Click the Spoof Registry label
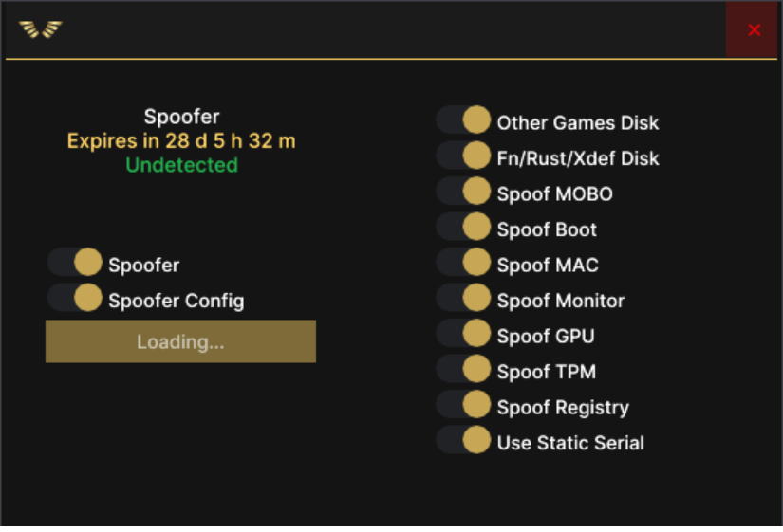783x532 pixels. [563, 408]
